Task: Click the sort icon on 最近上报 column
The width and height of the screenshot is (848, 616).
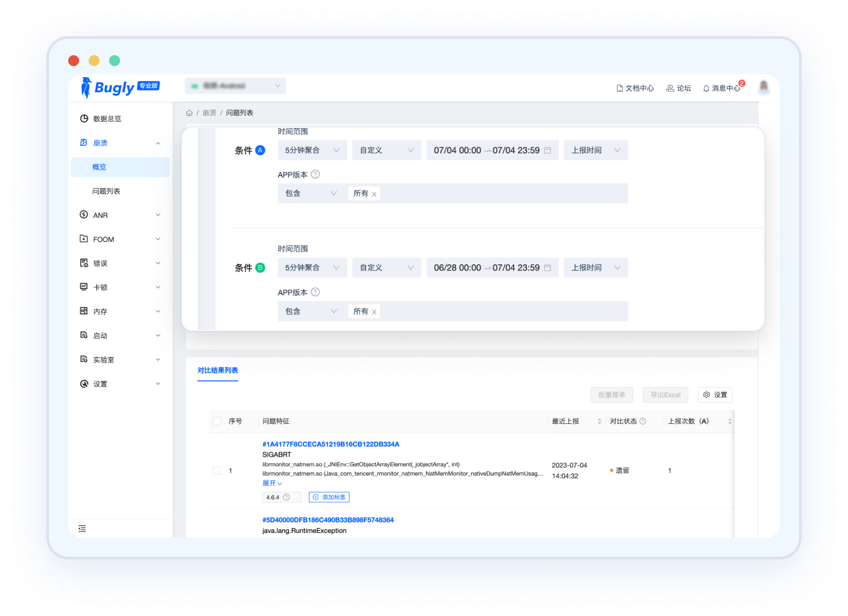Action: click(599, 422)
